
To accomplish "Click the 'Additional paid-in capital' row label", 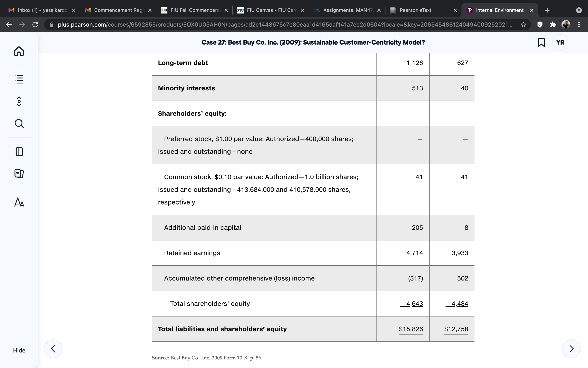I will pos(203,228).
